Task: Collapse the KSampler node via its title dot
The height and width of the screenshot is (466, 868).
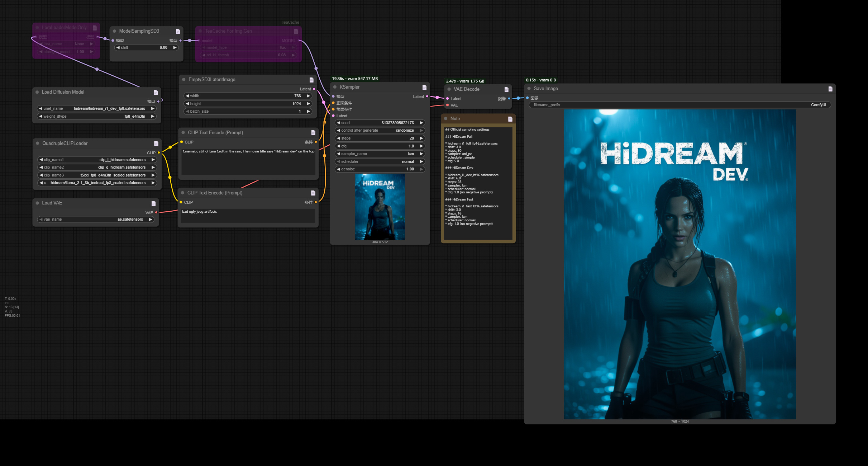Action: 335,87
